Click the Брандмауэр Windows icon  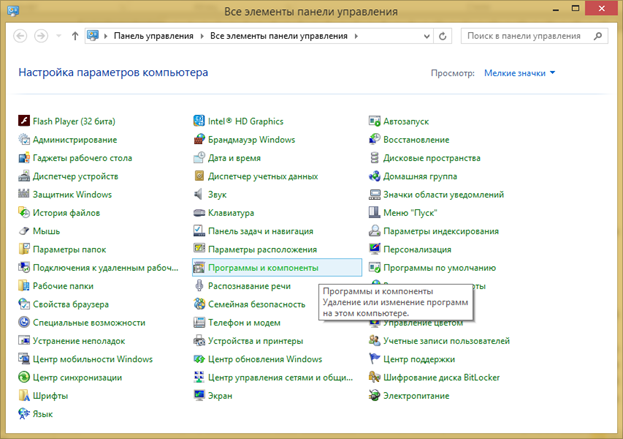point(199,139)
